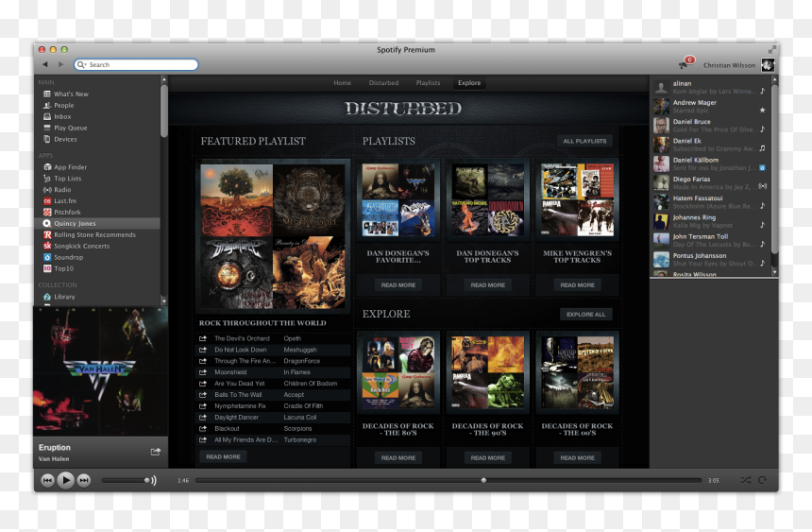Screen dimensions: 812x532
Task: Click the volume speaker icon
Action: coord(151,481)
